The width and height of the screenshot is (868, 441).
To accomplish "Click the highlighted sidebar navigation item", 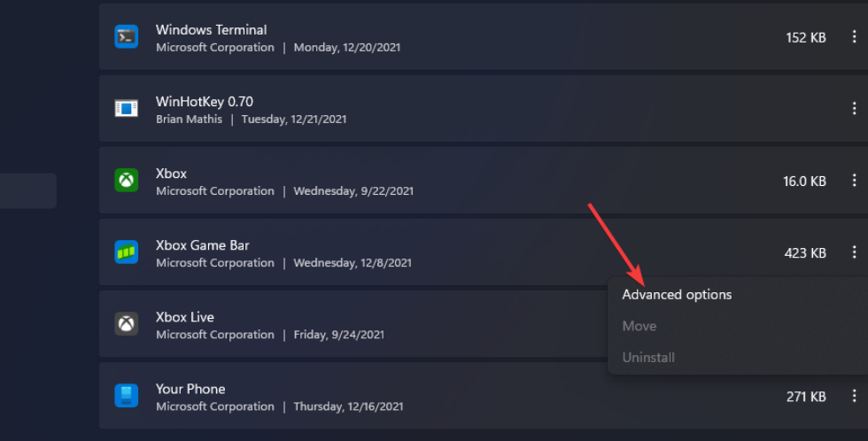I will point(27,190).
